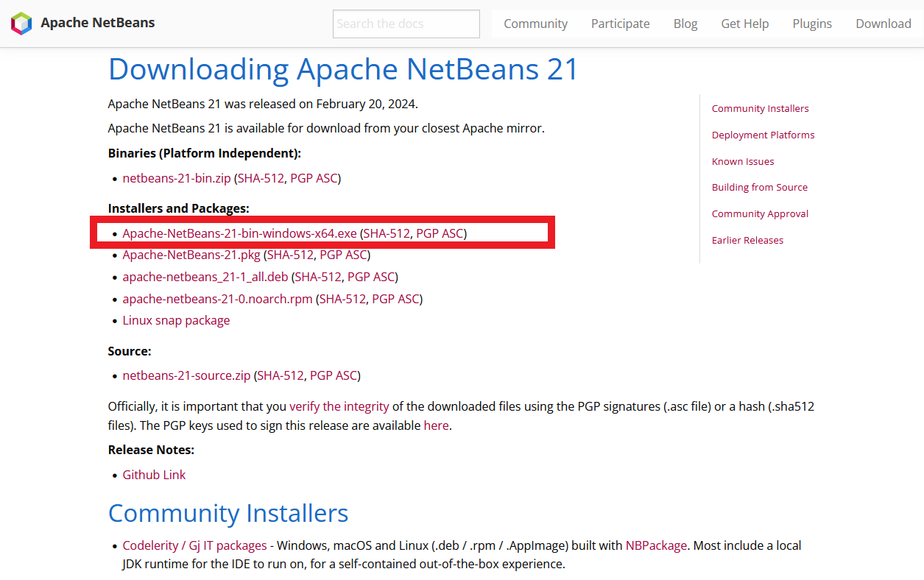Download the Windows x64 installer executable
This screenshot has width=924, height=580.
239,232
